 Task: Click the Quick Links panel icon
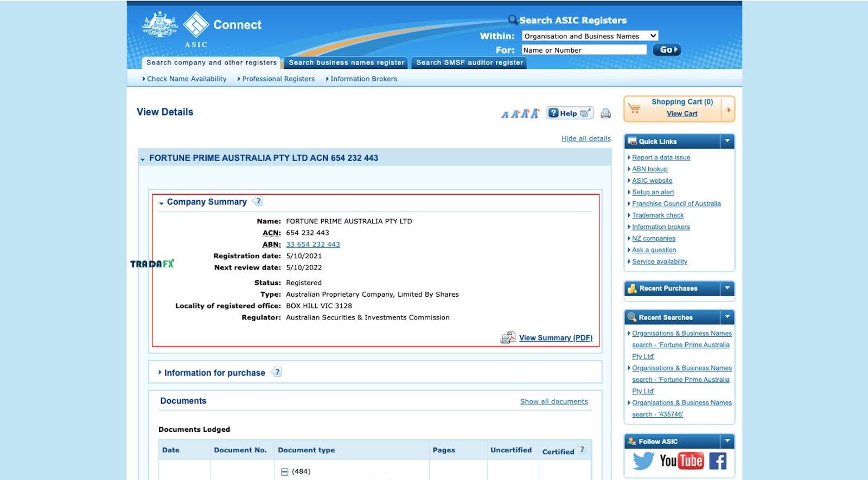(632, 142)
